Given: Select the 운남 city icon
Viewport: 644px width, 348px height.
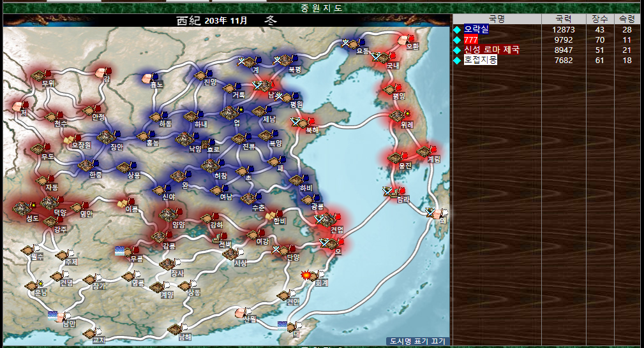Looking at the screenshot, I should point(31,286).
